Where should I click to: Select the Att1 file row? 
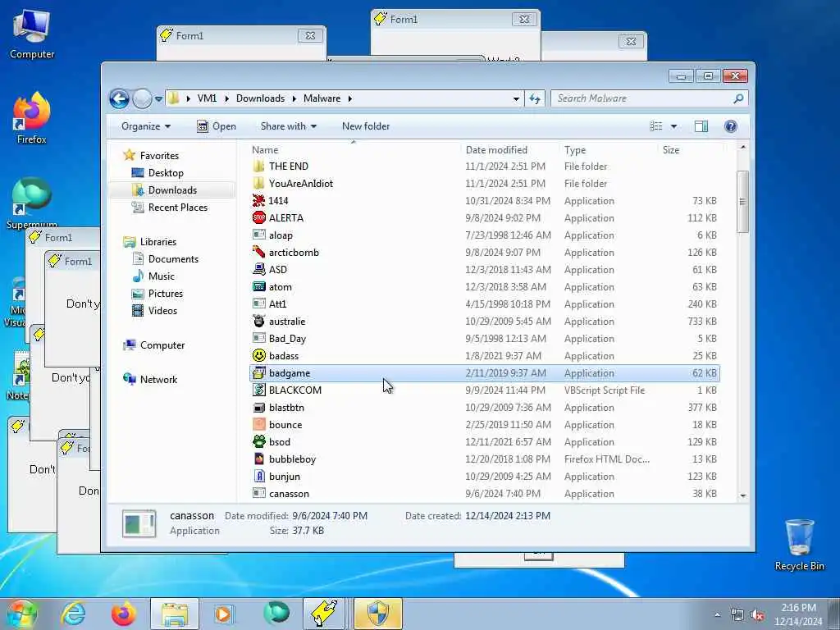coord(484,304)
